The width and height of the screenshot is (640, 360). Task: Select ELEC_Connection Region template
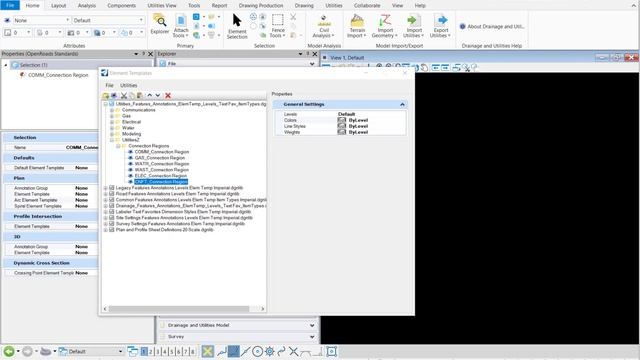160,176
